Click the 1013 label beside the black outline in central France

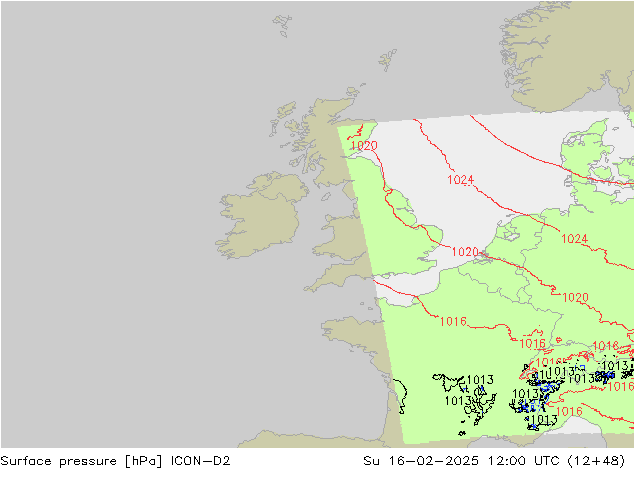pyautogui.click(x=480, y=380)
